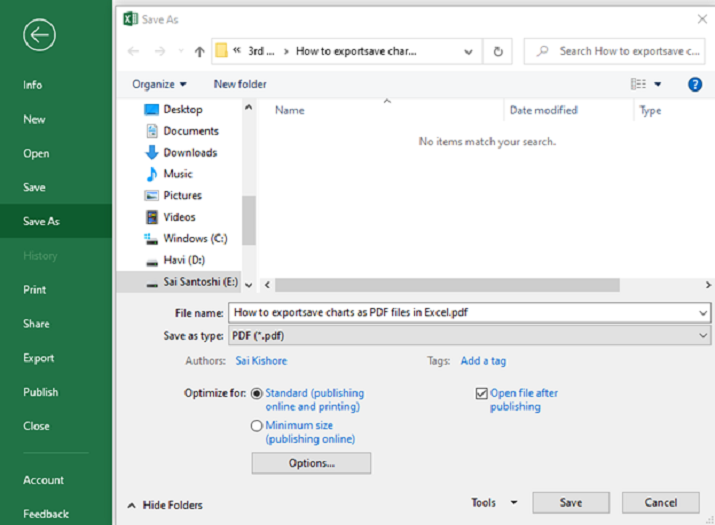The height and width of the screenshot is (525, 715).
Task: Open the Save as type combo box
Action: pyautogui.click(x=469, y=336)
